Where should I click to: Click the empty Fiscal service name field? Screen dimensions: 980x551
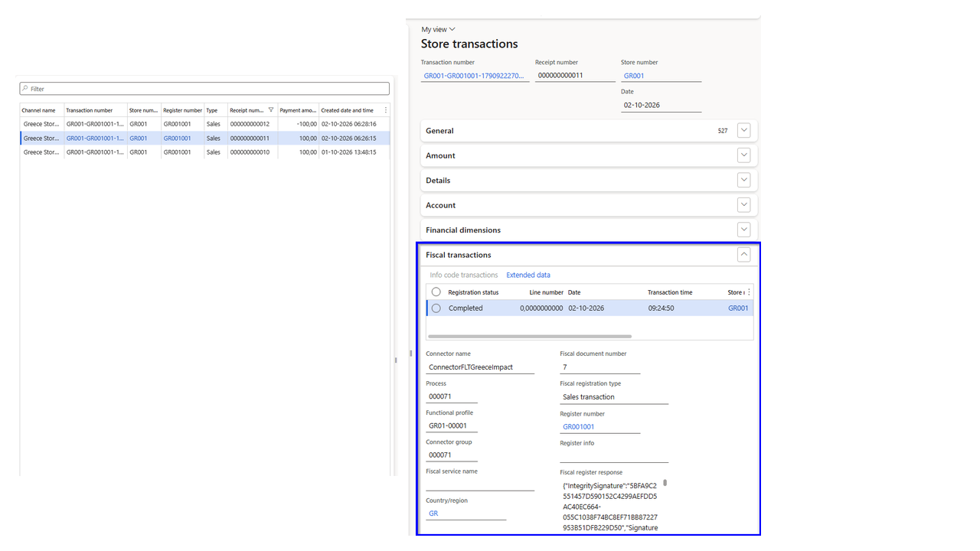(x=480, y=484)
